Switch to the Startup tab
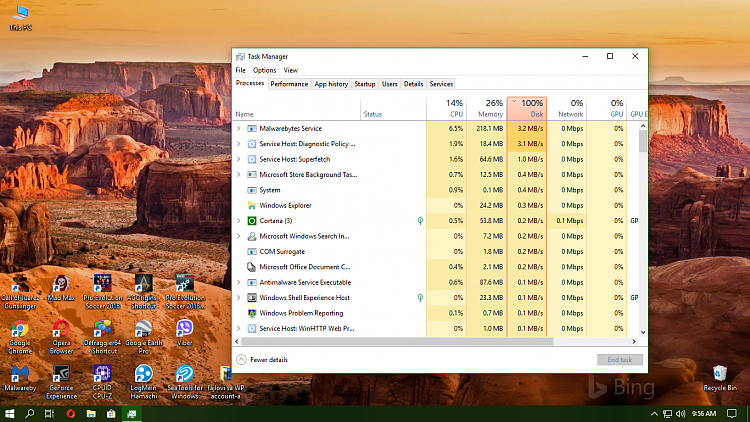The width and height of the screenshot is (750, 422). pyautogui.click(x=364, y=84)
